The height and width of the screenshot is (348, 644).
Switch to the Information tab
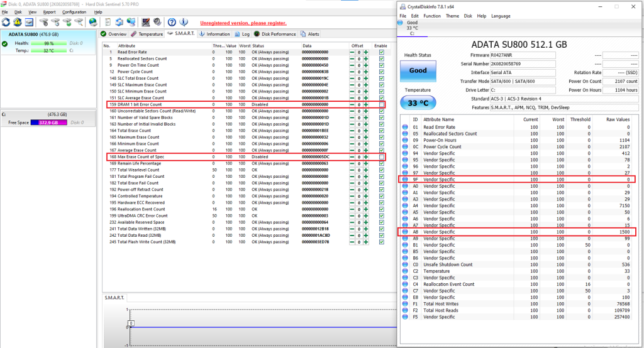point(214,34)
